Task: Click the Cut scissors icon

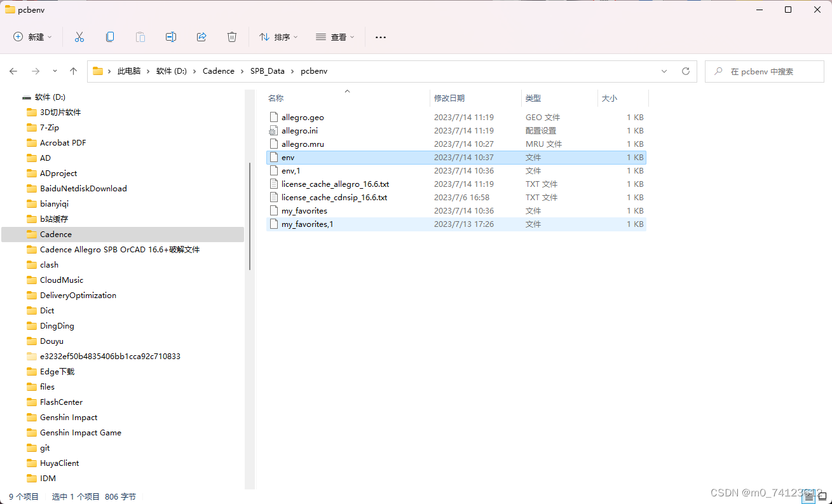Action: (x=79, y=37)
